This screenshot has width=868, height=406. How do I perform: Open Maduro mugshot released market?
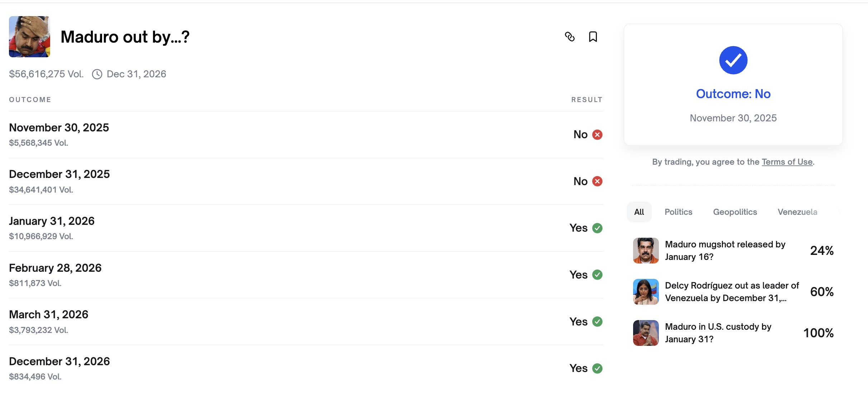(725, 251)
